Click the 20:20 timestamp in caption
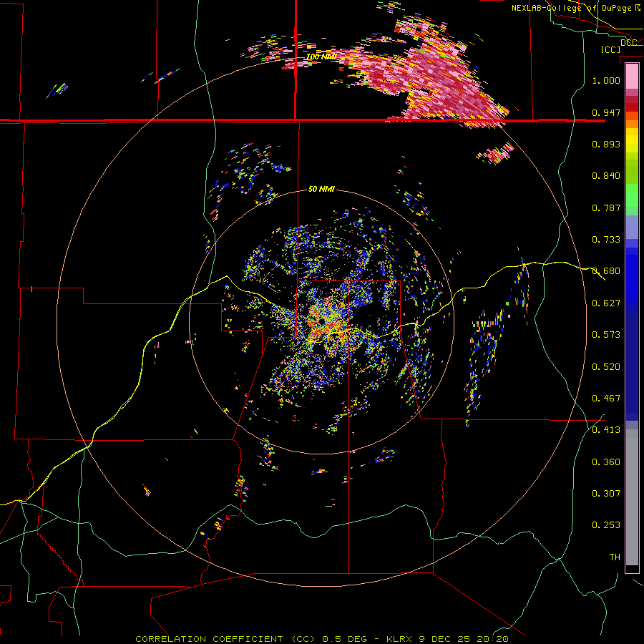Image resolution: width=644 pixels, height=644 pixels. tap(493, 639)
